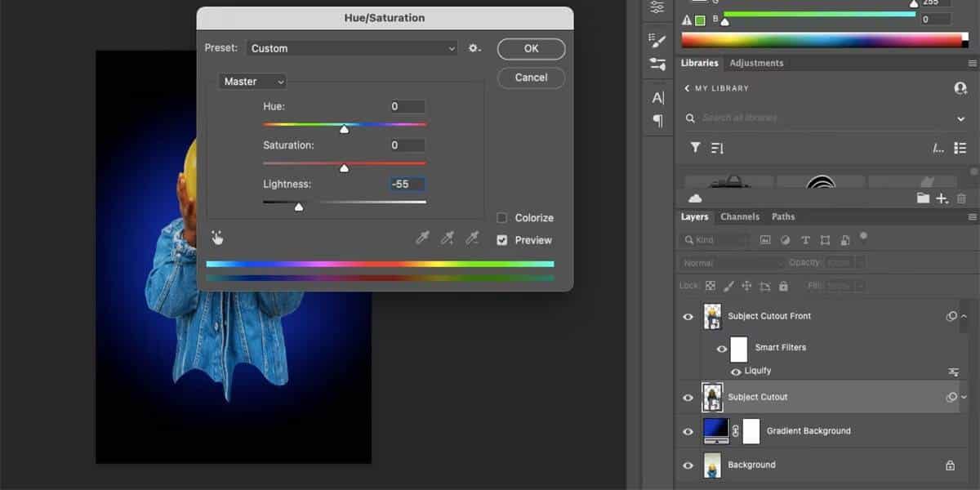Image resolution: width=980 pixels, height=490 pixels.
Task: Hide the Gradient Background layer
Action: point(688,430)
